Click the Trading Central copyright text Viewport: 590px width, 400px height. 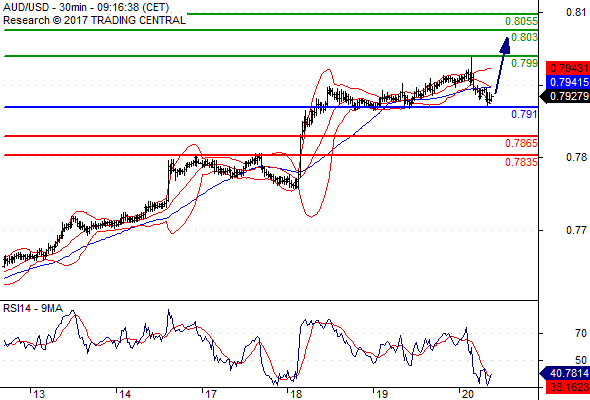point(94,20)
